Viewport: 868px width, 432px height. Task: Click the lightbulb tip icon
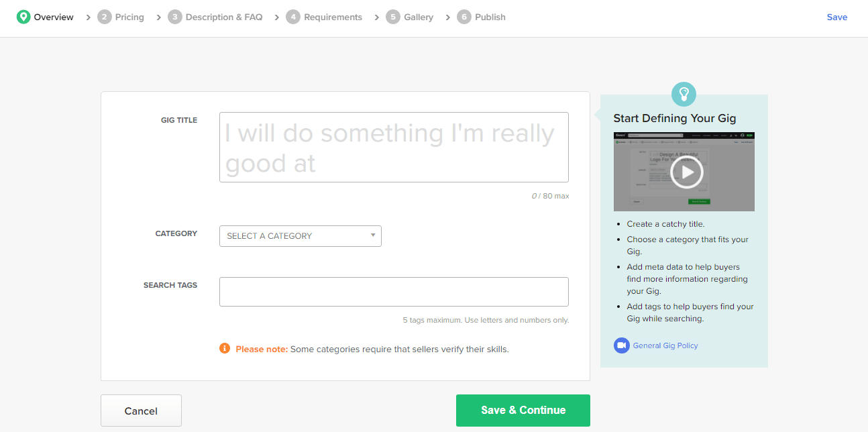click(684, 93)
